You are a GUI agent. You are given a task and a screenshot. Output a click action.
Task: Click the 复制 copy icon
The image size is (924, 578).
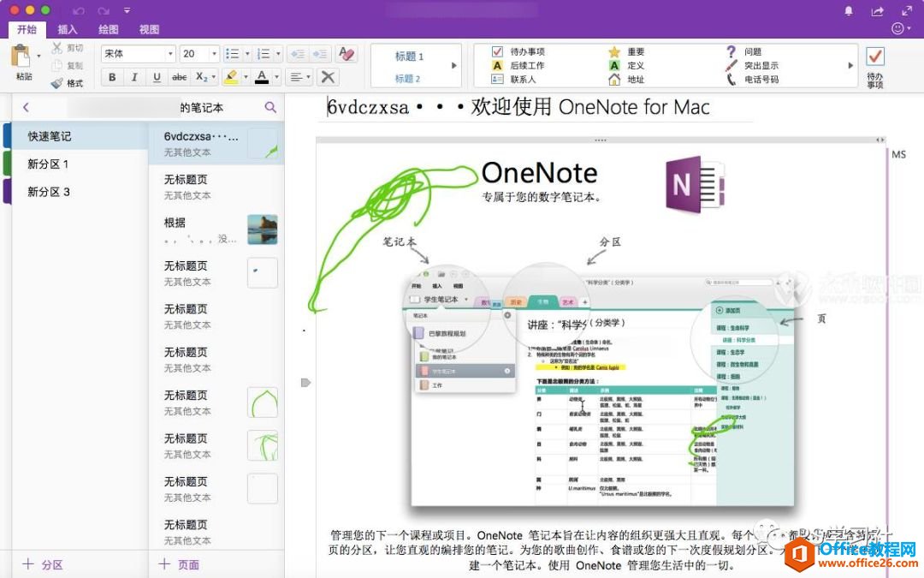pos(56,65)
